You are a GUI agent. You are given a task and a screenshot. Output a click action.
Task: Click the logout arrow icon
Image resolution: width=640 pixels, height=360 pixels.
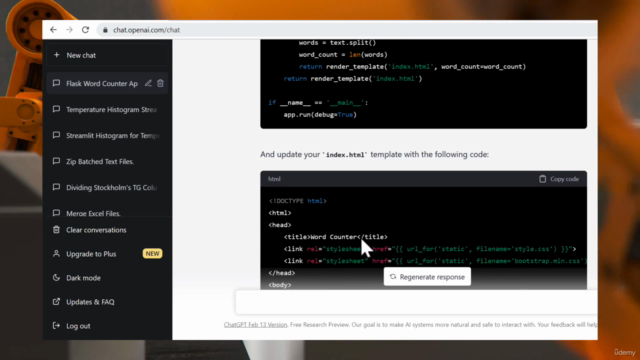click(56, 326)
